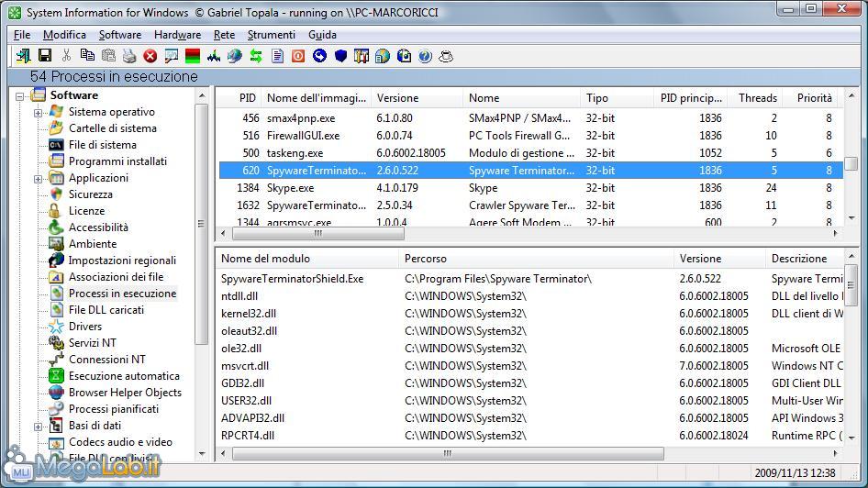
Task: Select Codecs audio e video item
Action: (121, 442)
